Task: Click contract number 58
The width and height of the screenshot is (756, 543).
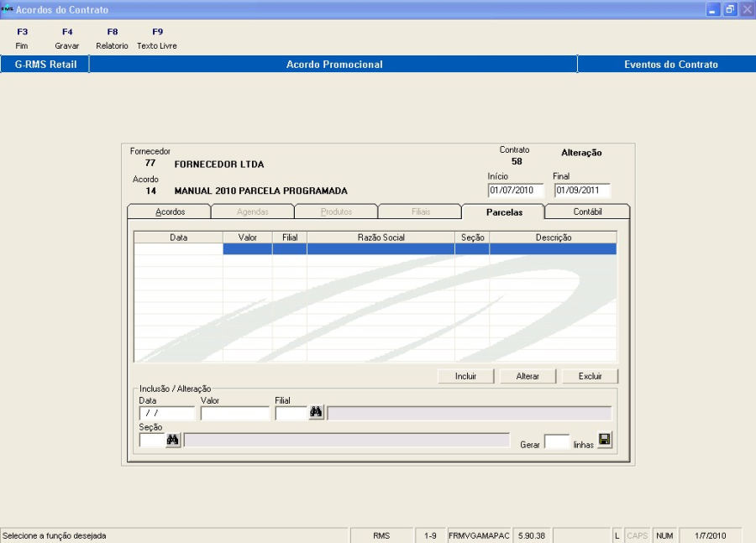Action: point(517,161)
